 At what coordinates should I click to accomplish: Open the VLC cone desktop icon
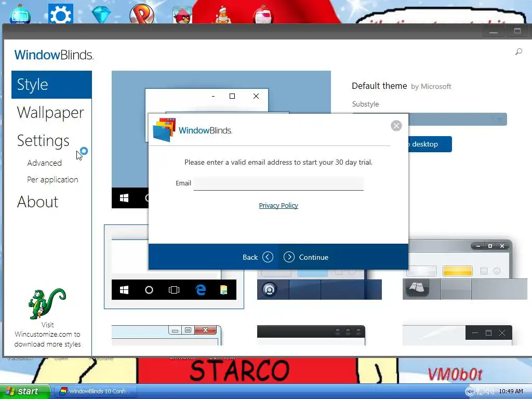point(223,15)
